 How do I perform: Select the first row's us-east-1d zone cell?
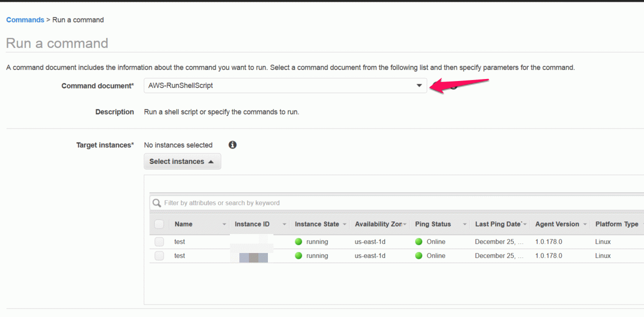pos(370,241)
